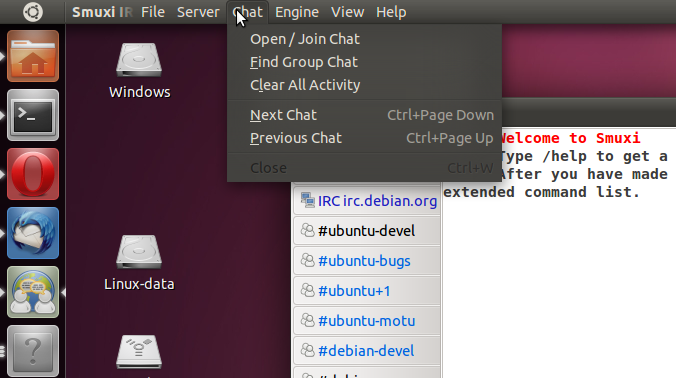Click the server icon beside irc.debian.org

pos(307,200)
